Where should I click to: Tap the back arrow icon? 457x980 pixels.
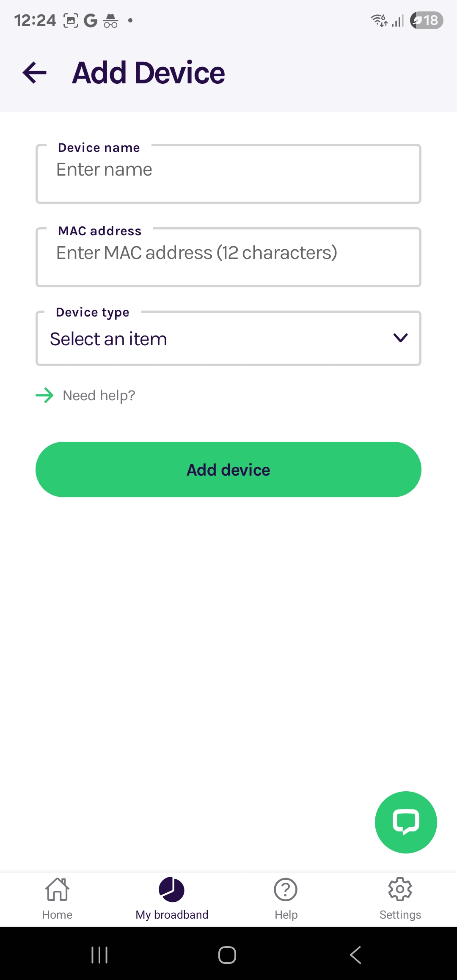35,72
